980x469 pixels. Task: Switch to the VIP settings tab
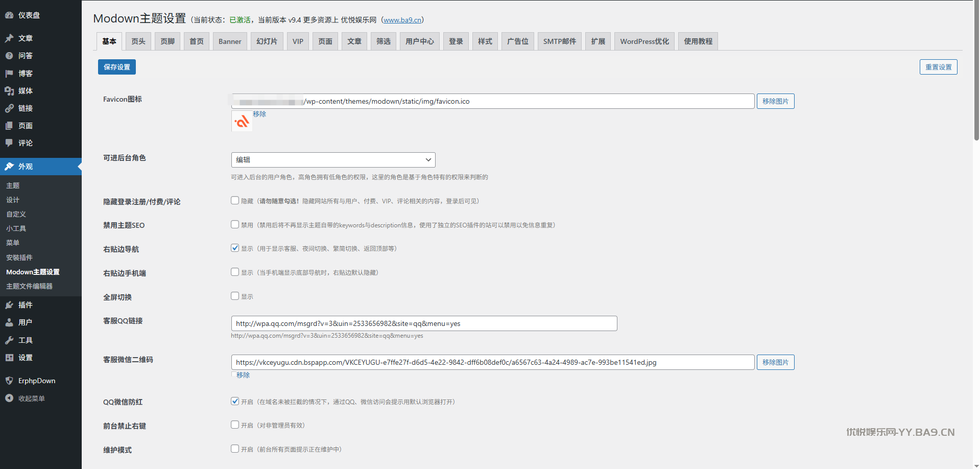[298, 41]
